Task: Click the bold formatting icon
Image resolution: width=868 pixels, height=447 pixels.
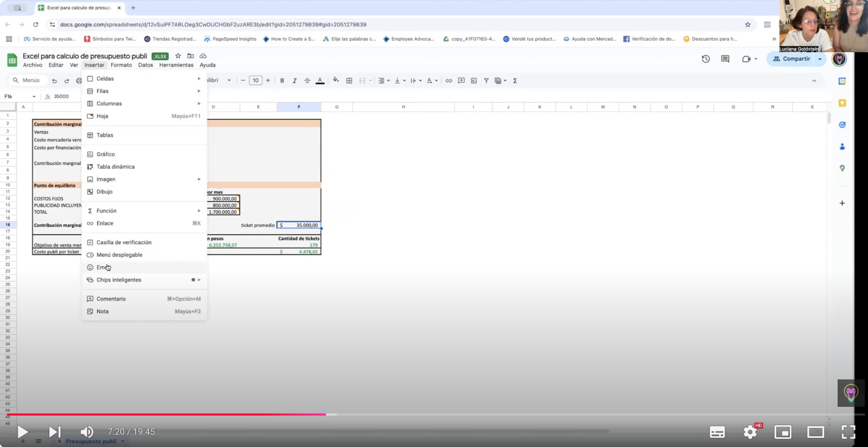Action: click(282, 81)
